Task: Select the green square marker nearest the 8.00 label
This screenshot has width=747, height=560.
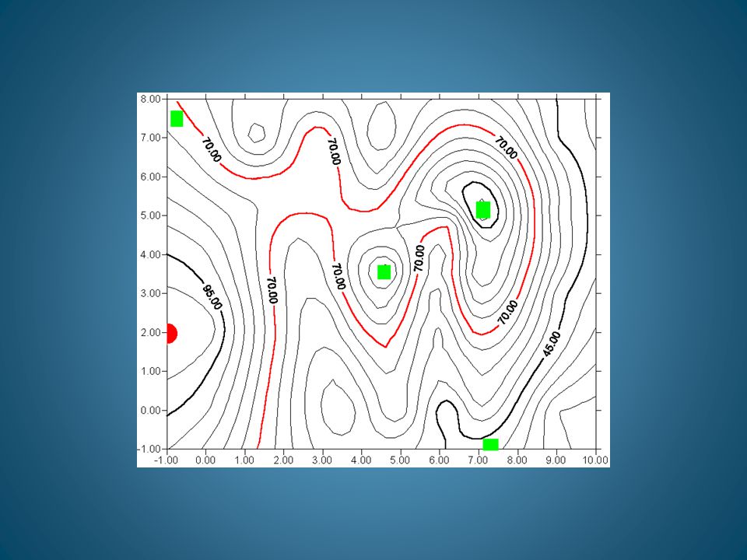Action: click(x=177, y=118)
